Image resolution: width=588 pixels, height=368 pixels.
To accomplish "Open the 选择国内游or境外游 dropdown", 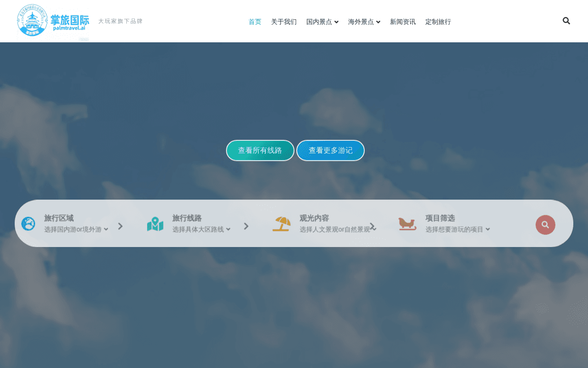I will point(76,229).
